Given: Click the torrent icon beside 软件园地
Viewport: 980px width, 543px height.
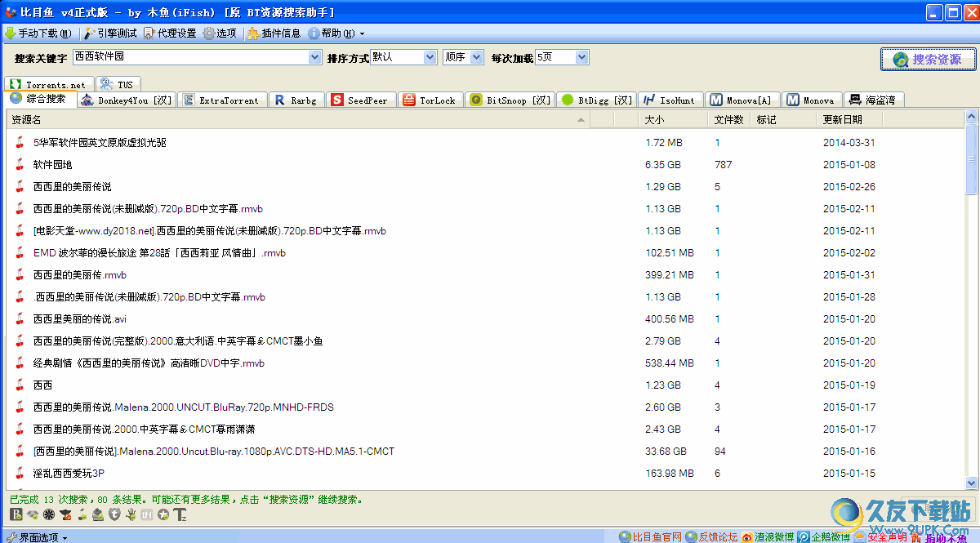Looking at the screenshot, I should 20,165.
